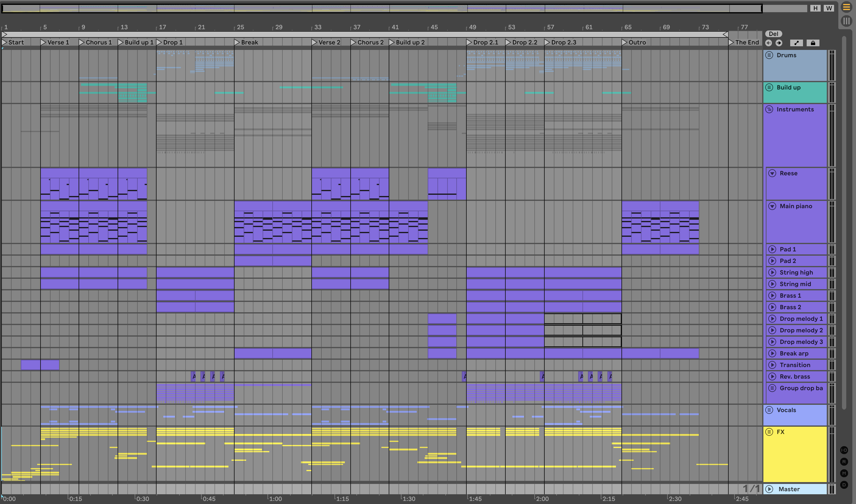Image resolution: width=856 pixels, height=504 pixels.
Task: Expand the Pad 1 track
Action: tap(772, 249)
